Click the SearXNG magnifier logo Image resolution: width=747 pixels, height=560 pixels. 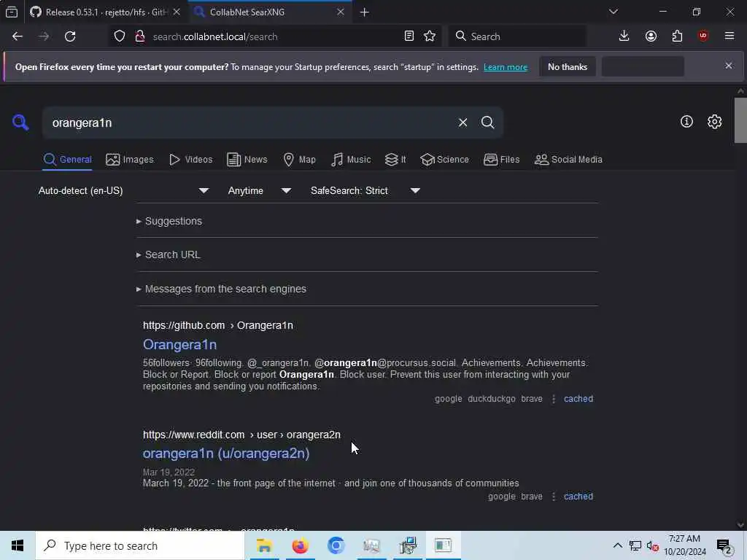(x=20, y=122)
